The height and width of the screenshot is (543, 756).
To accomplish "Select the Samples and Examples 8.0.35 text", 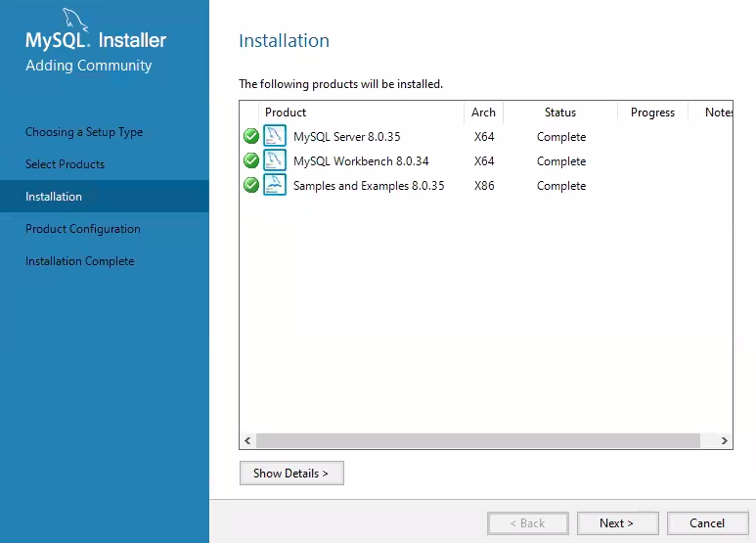I will pyautogui.click(x=369, y=186).
